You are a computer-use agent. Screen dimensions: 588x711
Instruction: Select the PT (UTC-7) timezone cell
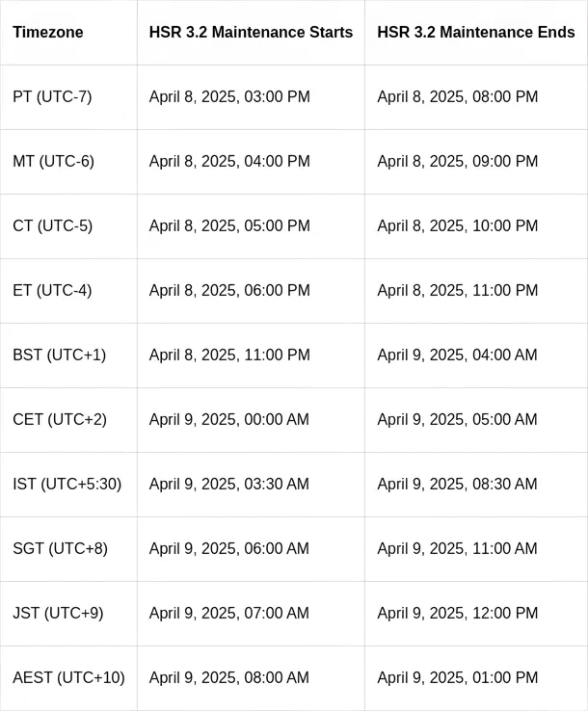pos(52,97)
